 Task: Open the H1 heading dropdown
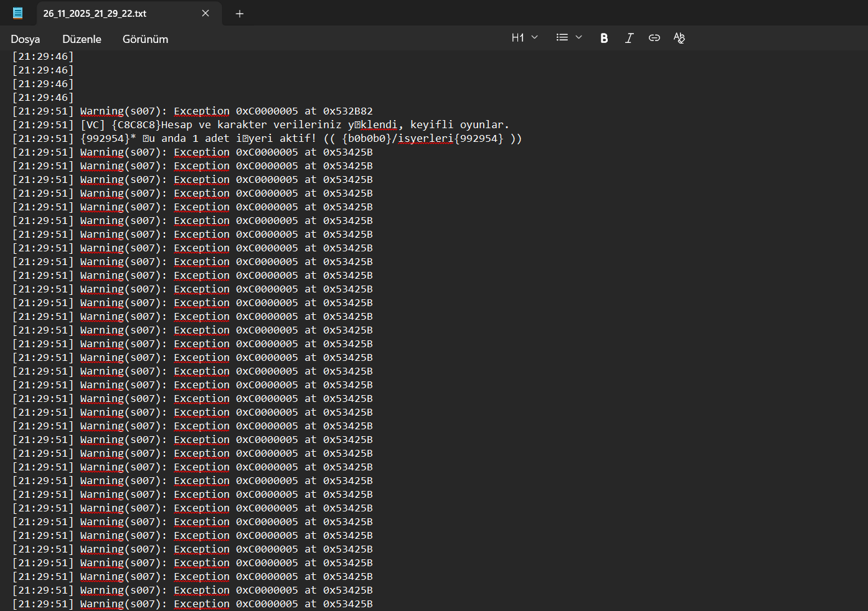524,38
